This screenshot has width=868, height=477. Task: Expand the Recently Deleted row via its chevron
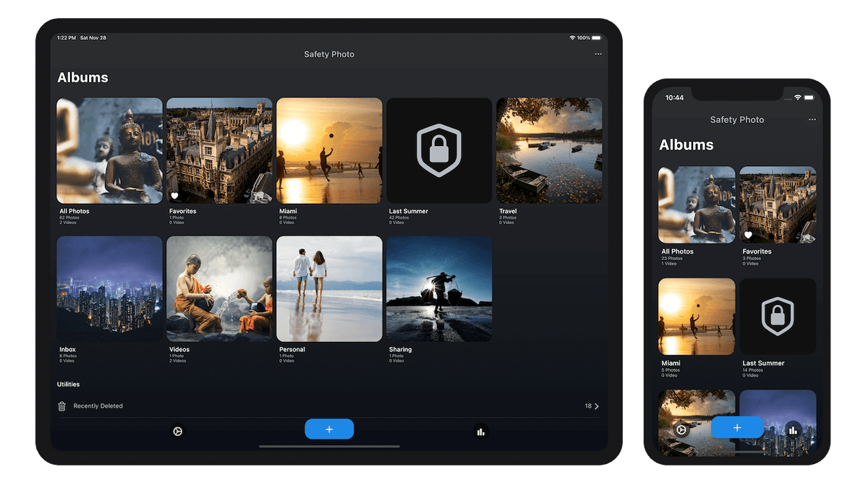597,405
